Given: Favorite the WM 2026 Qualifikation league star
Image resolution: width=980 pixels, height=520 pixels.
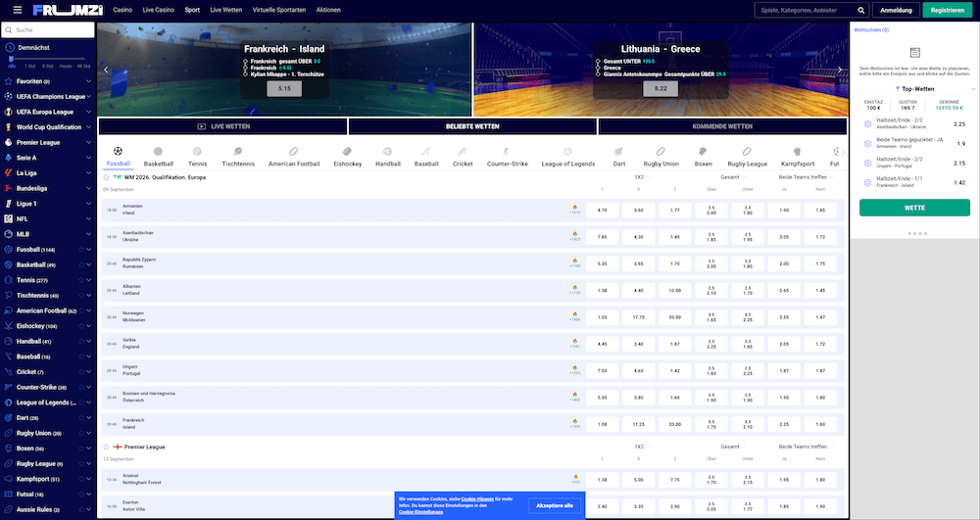Looking at the screenshot, I should [106, 176].
